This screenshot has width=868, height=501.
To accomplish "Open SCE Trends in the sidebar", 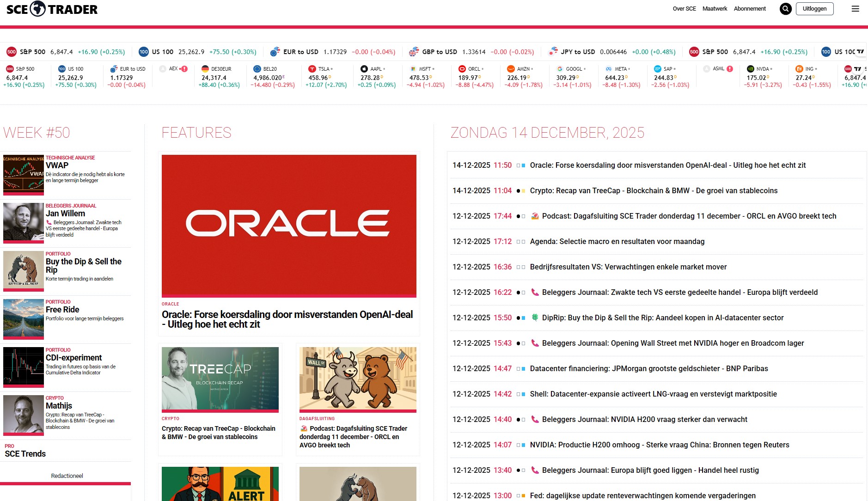I will 25,454.
